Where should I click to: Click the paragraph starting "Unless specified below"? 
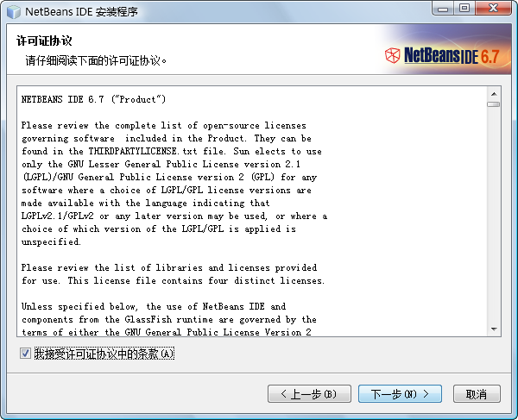coord(169,319)
